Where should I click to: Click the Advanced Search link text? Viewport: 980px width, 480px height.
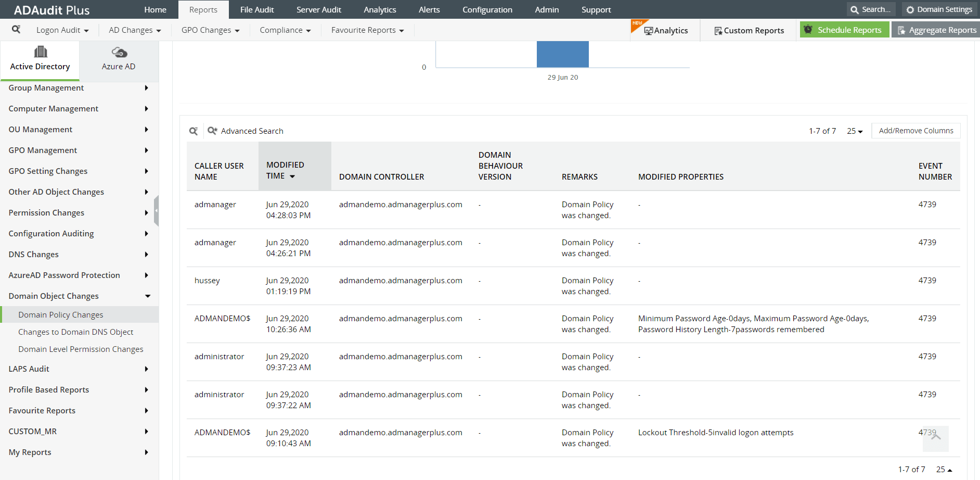(252, 131)
